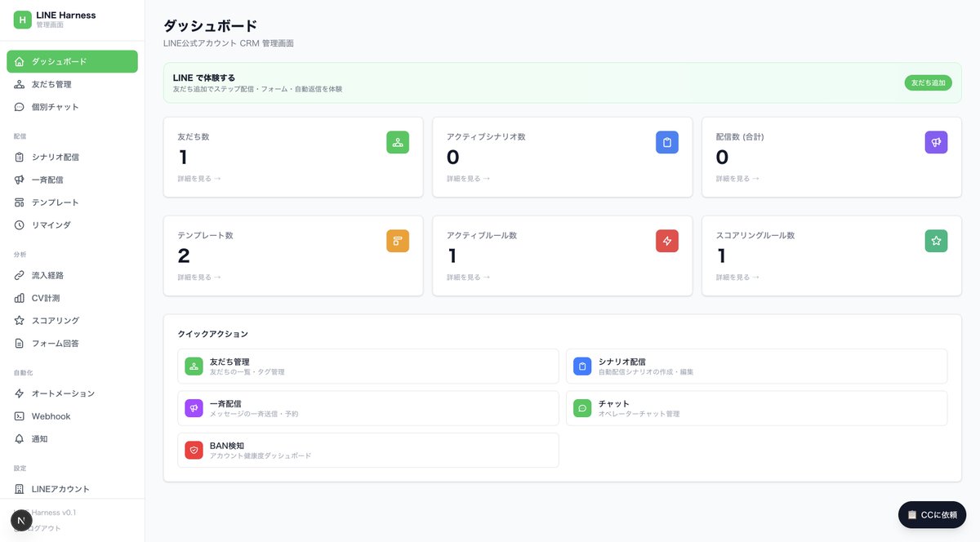Click the layout icon beside テンプレート
The width and height of the screenshot is (980, 542).
click(20, 202)
